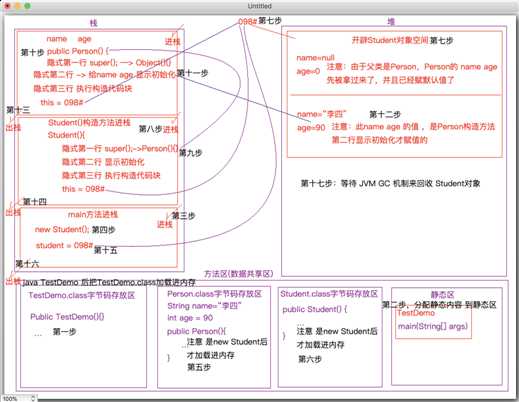The width and height of the screenshot is (519, 402).
Task: Select the 开辟Student对象空间 heading text
Action: [x=390, y=40]
